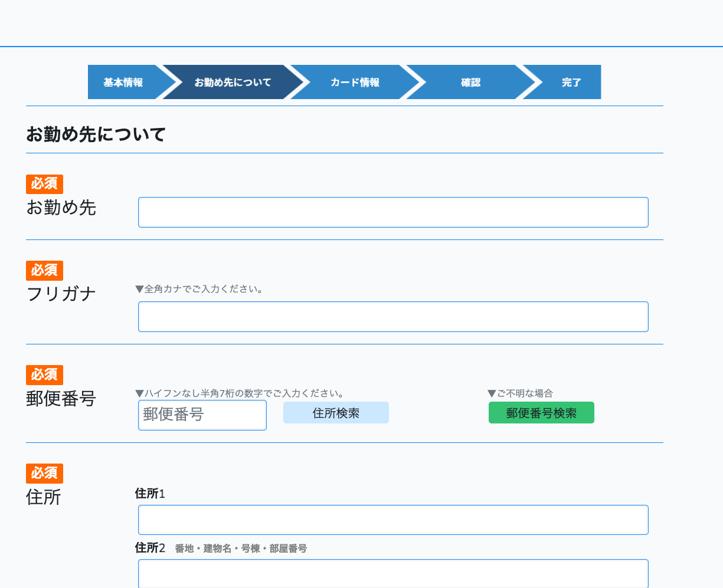
Task: Click the 基本情報 step in progress bar
Action: 123,83
